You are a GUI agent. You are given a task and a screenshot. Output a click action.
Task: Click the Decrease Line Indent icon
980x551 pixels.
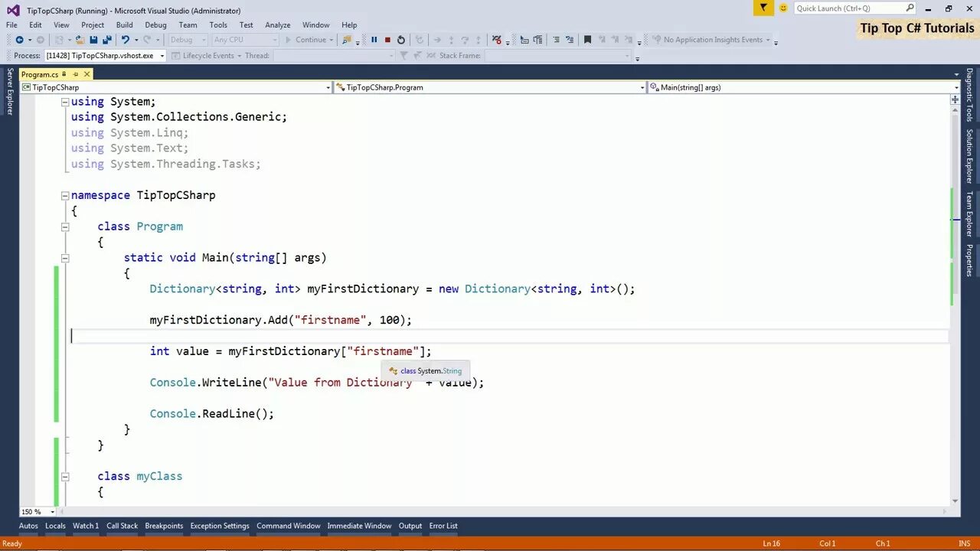point(557,40)
